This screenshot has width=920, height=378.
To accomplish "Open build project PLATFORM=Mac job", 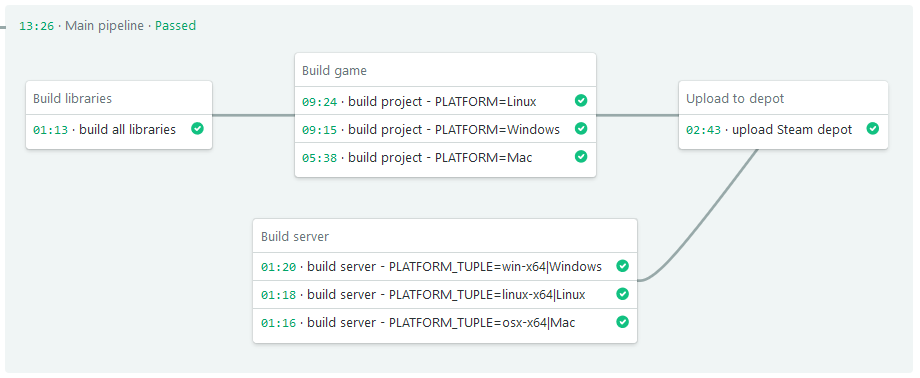I will (x=445, y=157).
